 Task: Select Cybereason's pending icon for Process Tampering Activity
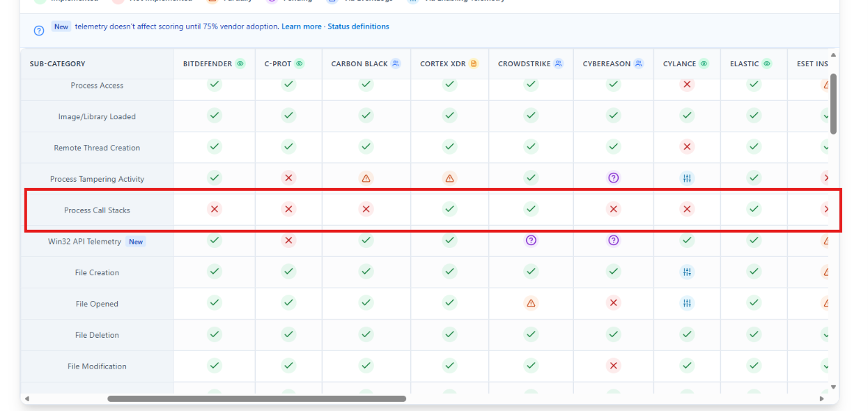(x=614, y=178)
